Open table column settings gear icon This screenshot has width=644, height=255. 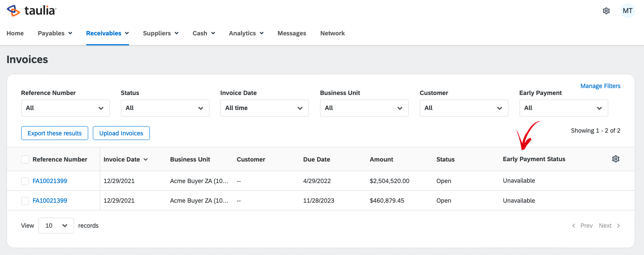616,159
